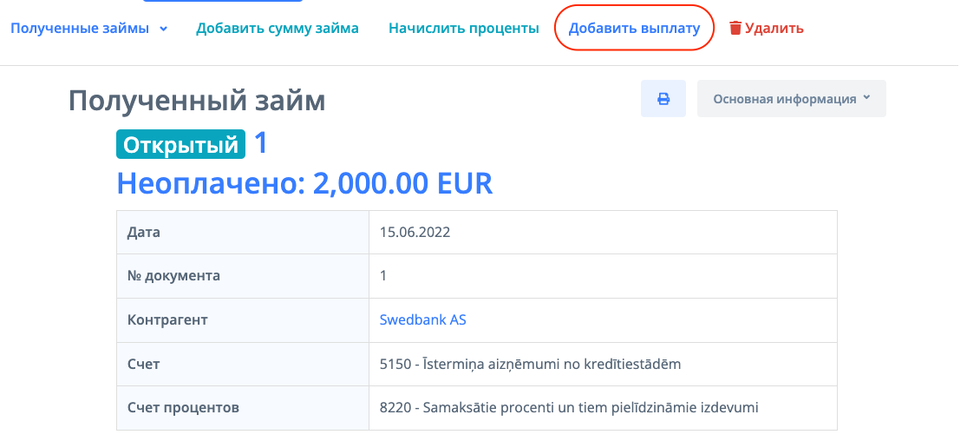Screen dimensions: 980x441
Task: Open the "Полученные займы" dropdown menu
Action: [80, 29]
